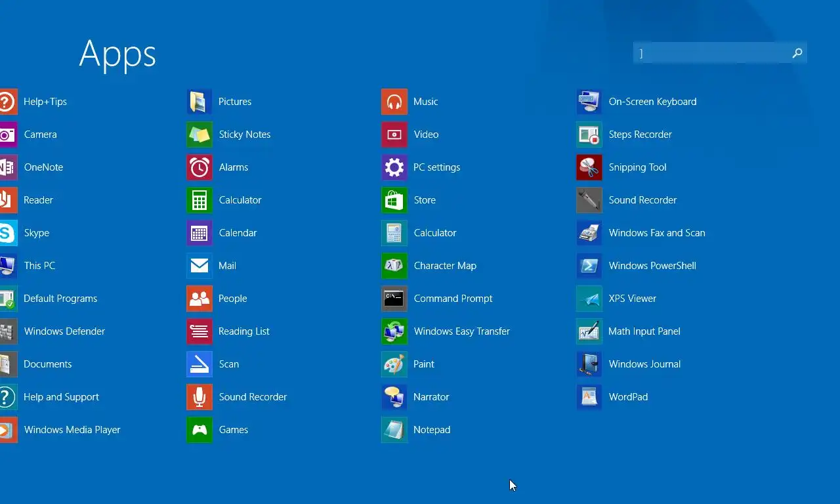840x504 pixels.
Task: Open the Snipping Tool scissors icon
Action: tap(589, 167)
